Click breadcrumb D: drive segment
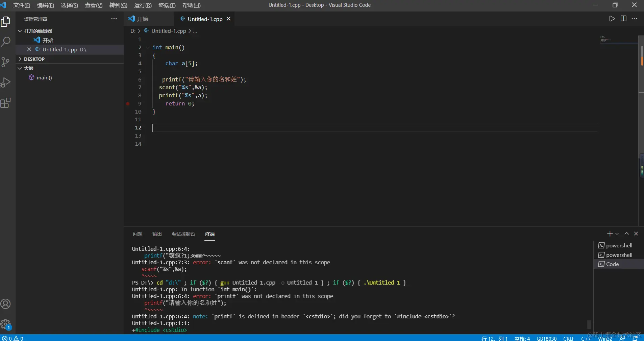The width and height of the screenshot is (644, 341). click(133, 31)
